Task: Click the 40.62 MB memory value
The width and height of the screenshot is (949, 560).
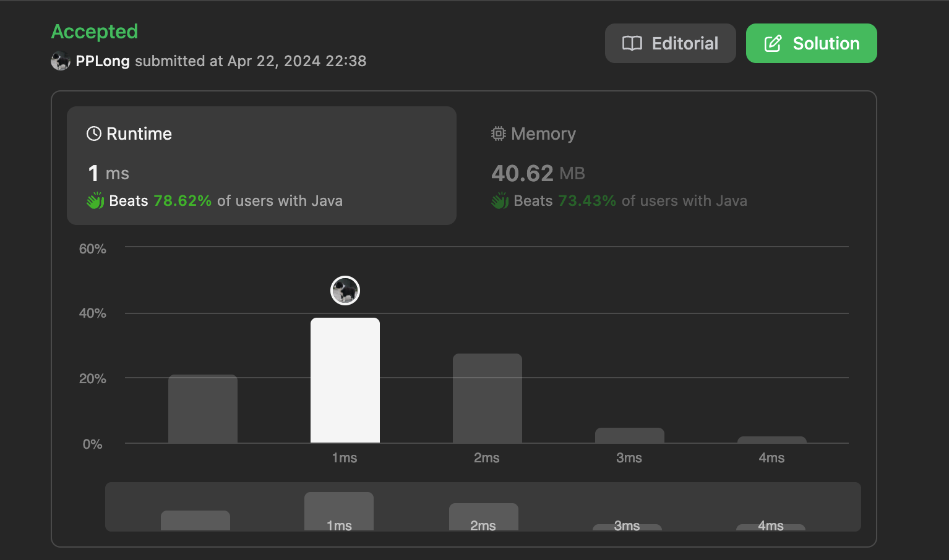Action: click(538, 173)
